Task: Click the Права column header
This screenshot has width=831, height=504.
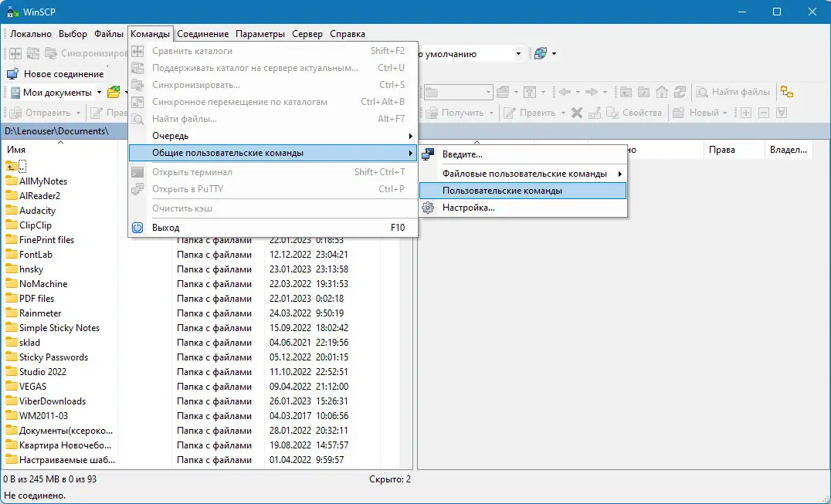Action: [x=734, y=150]
